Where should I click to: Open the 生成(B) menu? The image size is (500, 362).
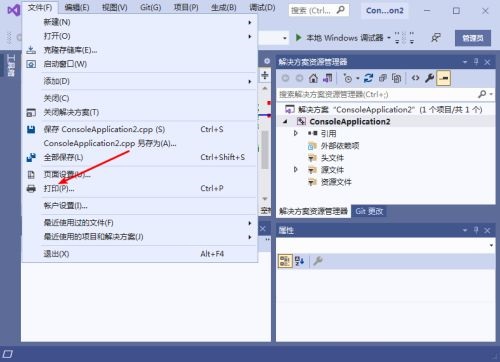224,7
